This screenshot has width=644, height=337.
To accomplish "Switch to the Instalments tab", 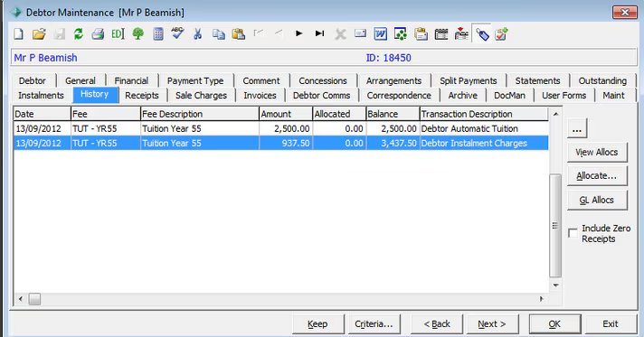I will 41,95.
